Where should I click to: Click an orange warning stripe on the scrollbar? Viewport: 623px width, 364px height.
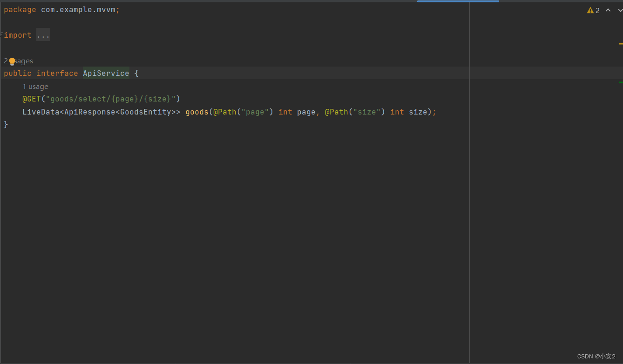tap(620, 44)
